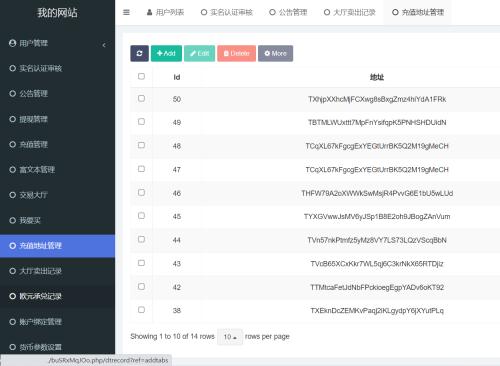500x366 pixels.
Task: Check the checkbox for row Id 38
Action: 141,310
